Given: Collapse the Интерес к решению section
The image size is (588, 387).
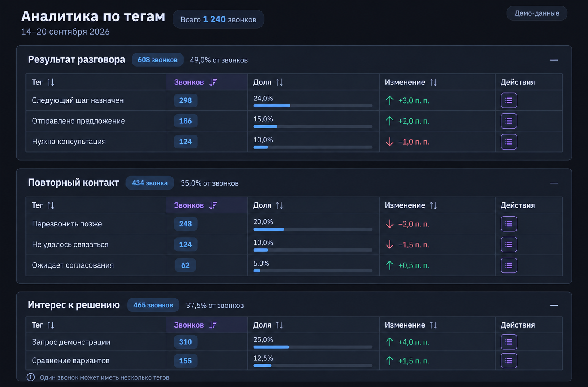Looking at the screenshot, I should point(554,306).
